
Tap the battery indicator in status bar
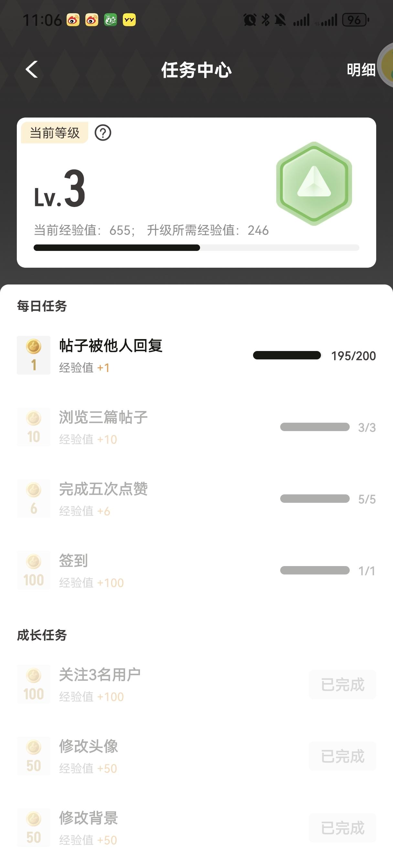pyautogui.click(x=355, y=20)
